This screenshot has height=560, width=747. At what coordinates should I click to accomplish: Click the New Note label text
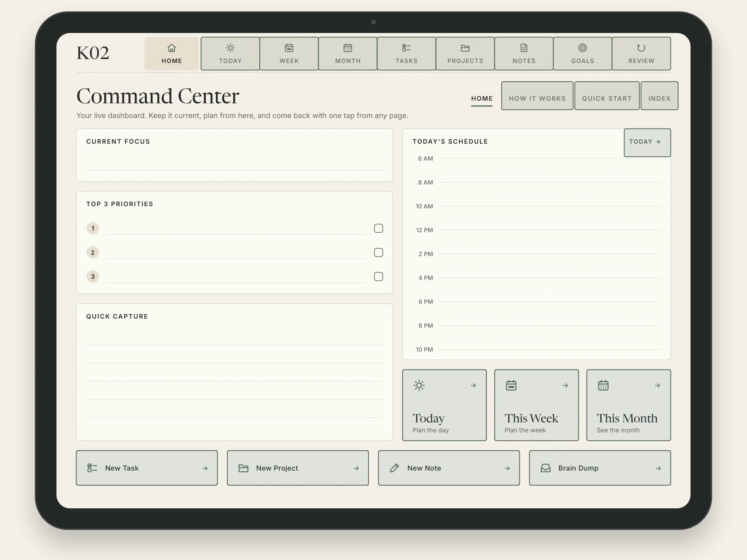click(x=424, y=468)
